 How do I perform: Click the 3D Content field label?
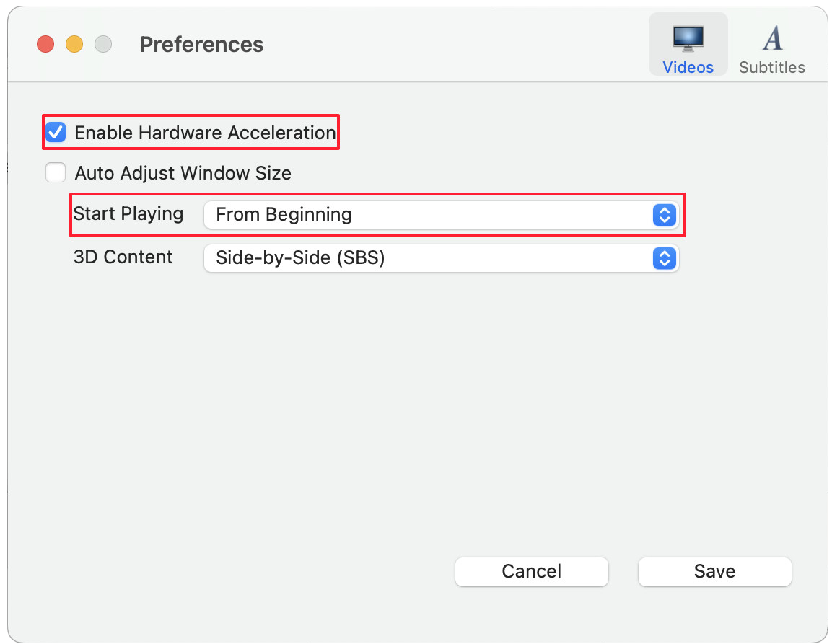[123, 257]
